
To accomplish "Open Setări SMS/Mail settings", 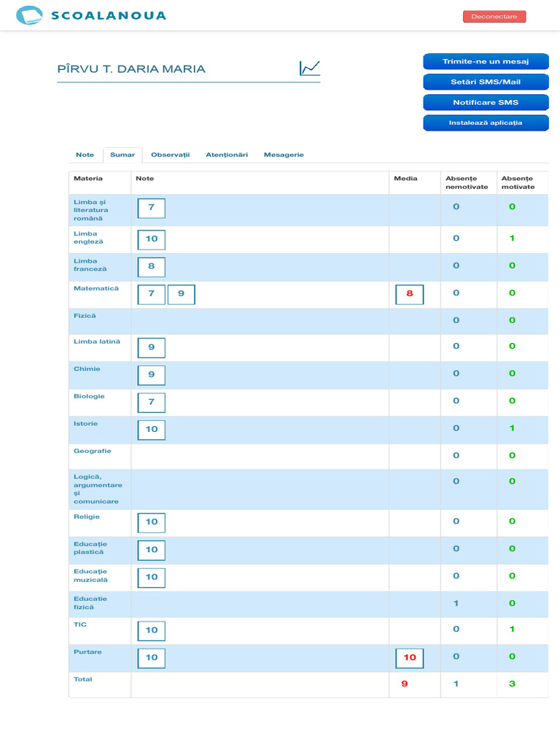I will pyautogui.click(x=486, y=82).
